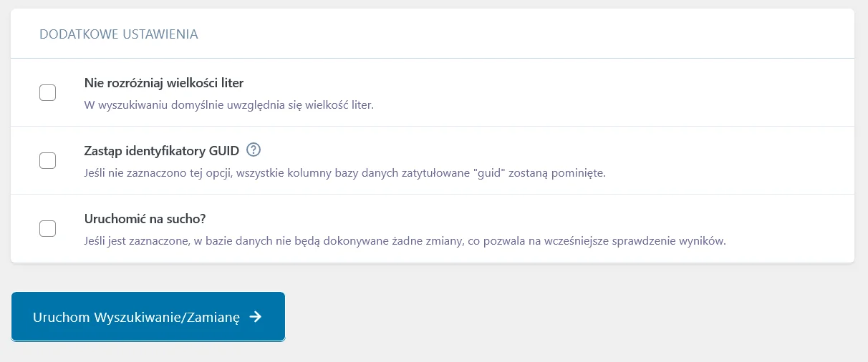Click the description under the GUID option
The height and width of the screenshot is (362, 868).
tap(344, 173)
